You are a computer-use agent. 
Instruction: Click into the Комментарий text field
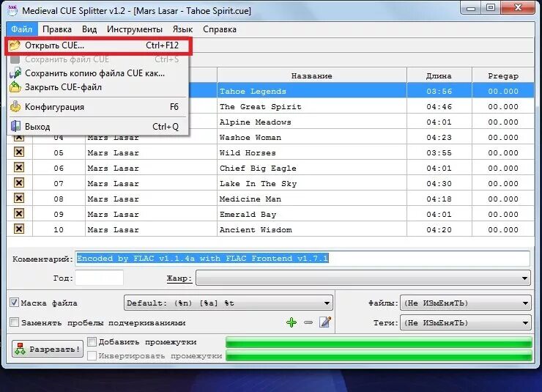point(302,258)
